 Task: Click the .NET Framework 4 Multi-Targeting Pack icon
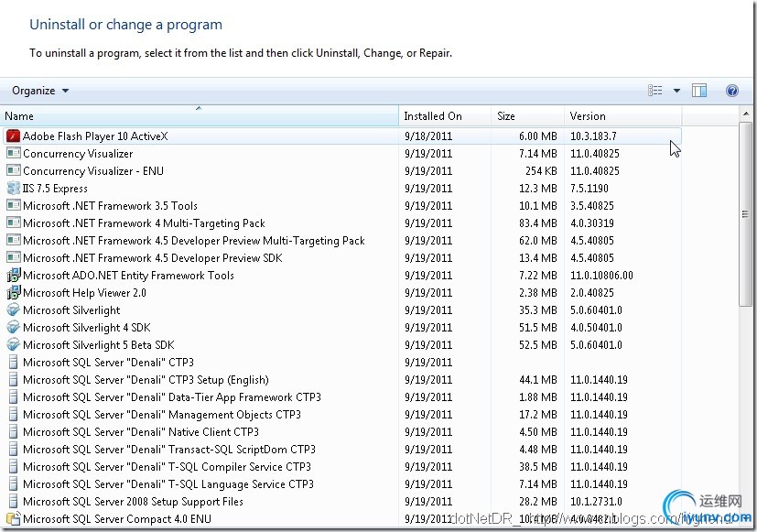click(14, 223)
